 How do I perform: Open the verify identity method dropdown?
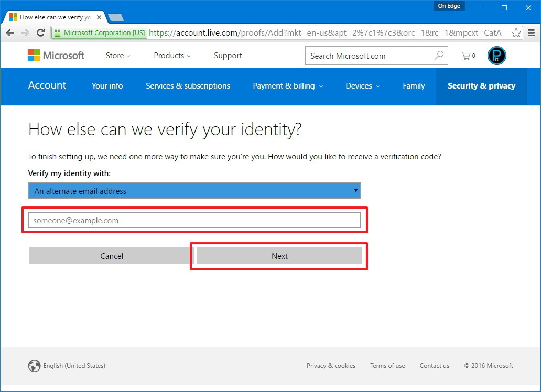pyautogui.click(x=194, y=191)
